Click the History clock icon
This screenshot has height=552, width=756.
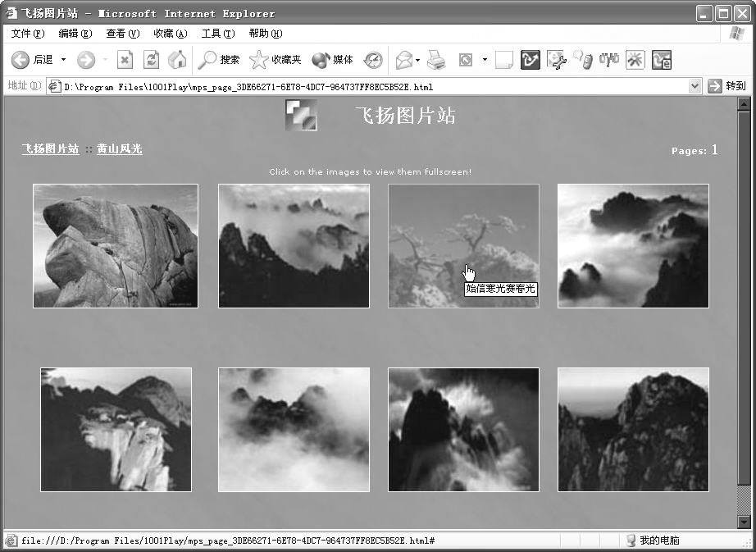click(x=373, y=60)
